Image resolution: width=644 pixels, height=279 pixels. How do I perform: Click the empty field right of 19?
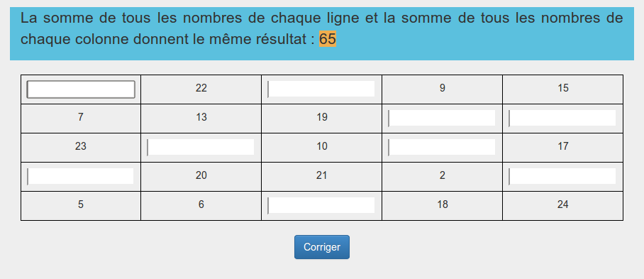[x=442, y=119]
